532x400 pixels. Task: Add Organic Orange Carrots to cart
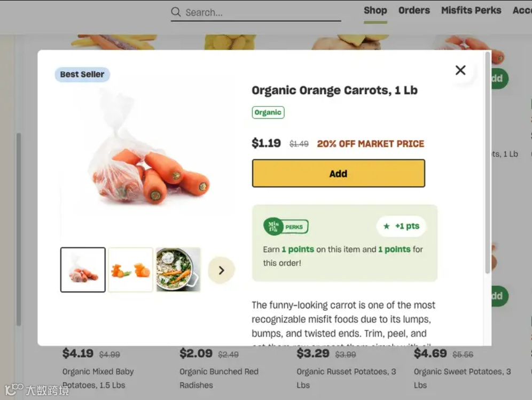[x=338, y=173]
